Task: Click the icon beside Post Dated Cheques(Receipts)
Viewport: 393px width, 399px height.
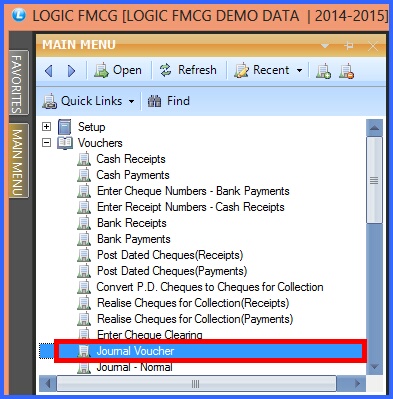Action: 84,255
